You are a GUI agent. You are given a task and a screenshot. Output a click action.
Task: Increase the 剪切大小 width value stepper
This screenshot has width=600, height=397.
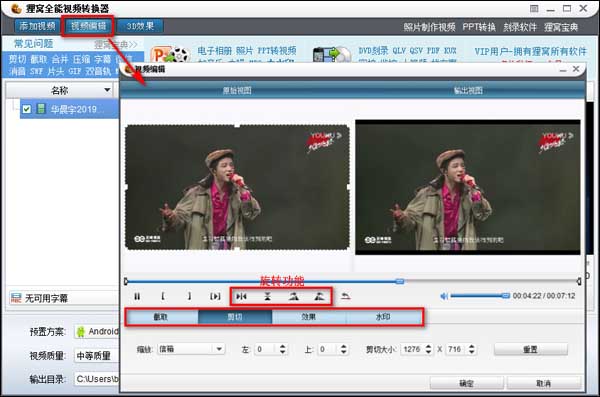[x=429, y=346]
